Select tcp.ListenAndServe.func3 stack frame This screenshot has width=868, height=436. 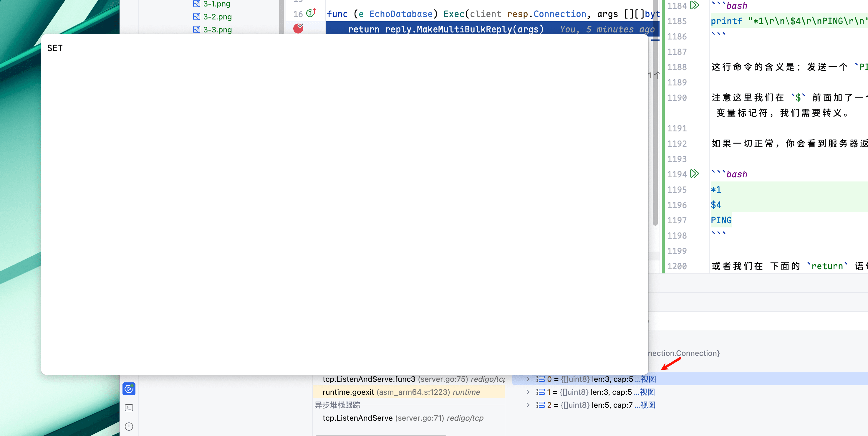369,379
